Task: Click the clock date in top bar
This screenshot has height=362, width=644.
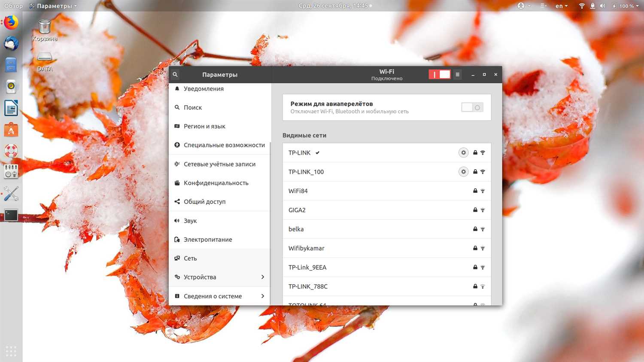Action: pos(334,6)
